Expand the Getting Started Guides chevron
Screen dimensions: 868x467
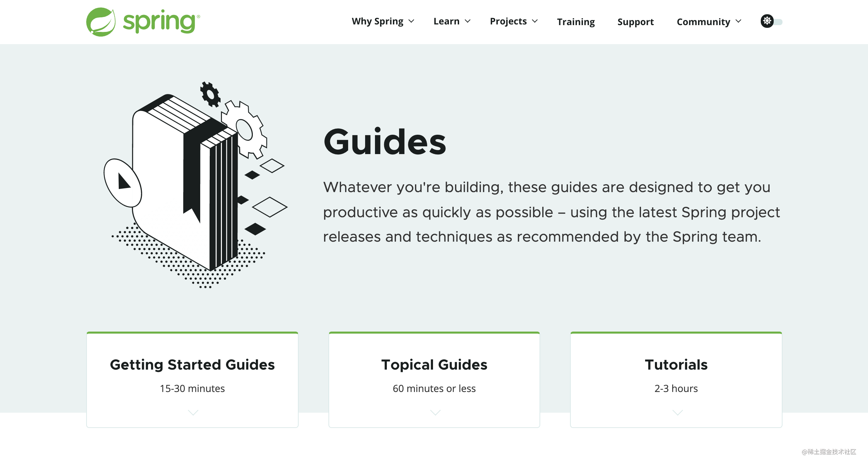tap(193, 412)
